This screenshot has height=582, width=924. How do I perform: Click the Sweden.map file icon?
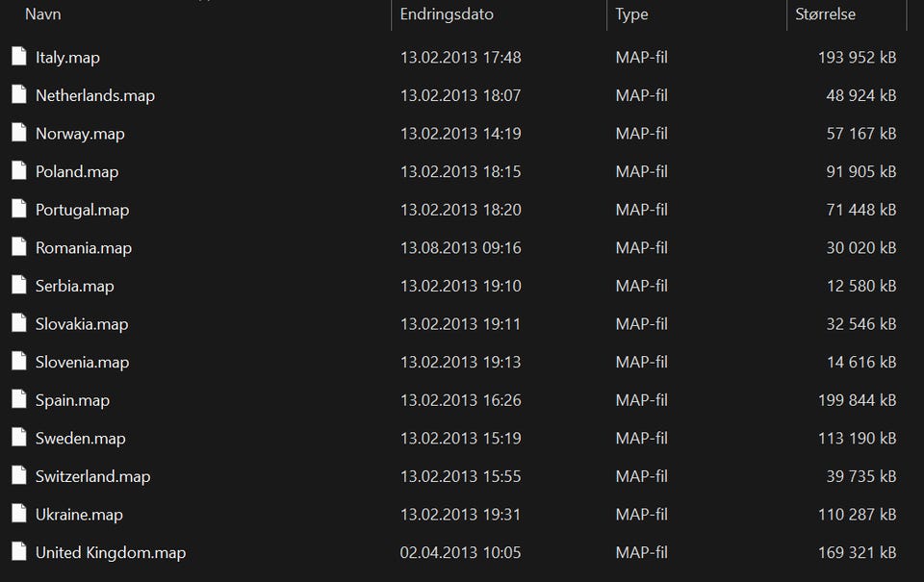pyautogui.click(x=19, y=438)
